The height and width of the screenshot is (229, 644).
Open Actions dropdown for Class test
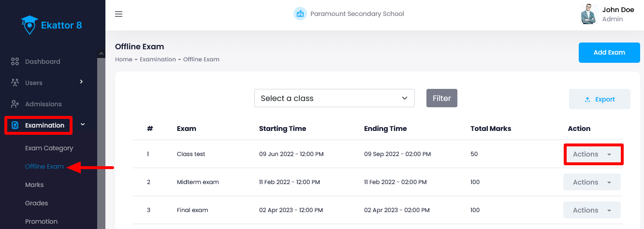[592, 154]
